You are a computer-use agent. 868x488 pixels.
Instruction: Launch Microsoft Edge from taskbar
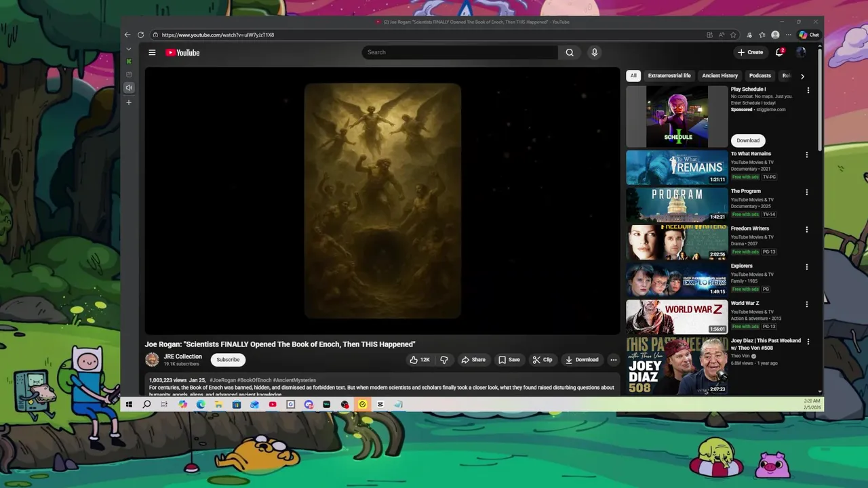pos(201,405)
